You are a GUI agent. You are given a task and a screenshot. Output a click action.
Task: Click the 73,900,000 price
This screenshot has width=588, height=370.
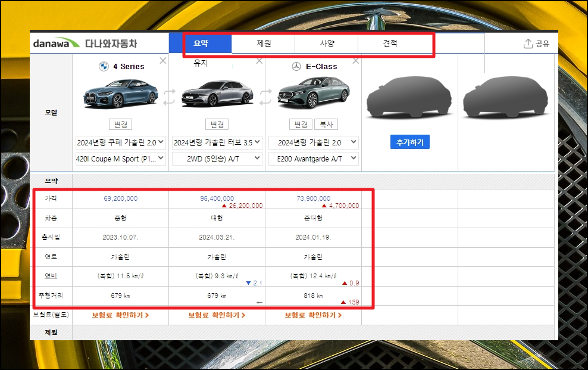pyautogui.click(x=314, y=198)
